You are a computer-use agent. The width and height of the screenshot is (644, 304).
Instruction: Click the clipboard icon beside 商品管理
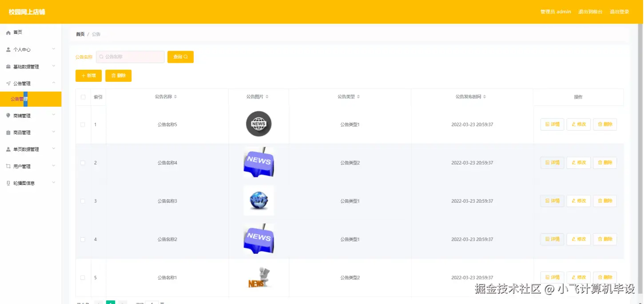coord(8,132)
